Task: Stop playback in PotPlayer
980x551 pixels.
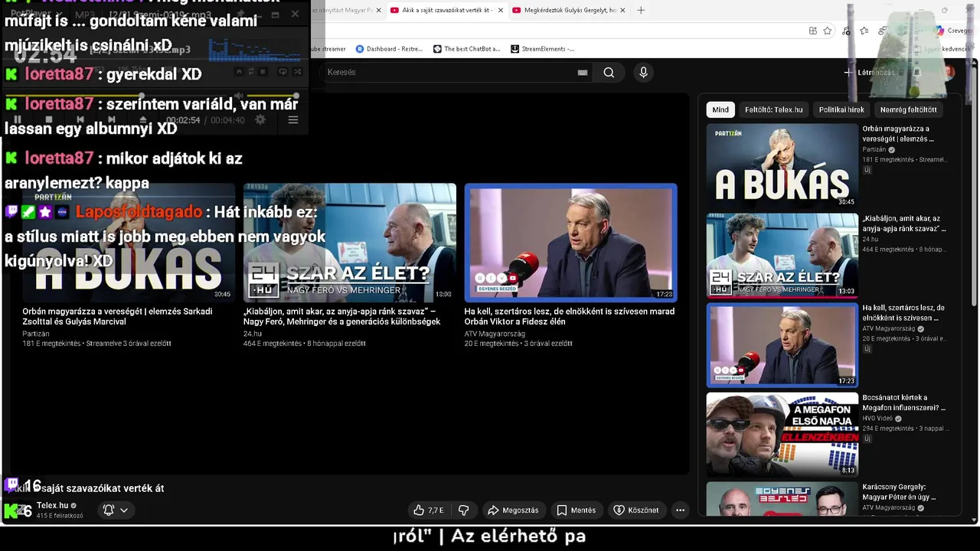Action: (x=48, y=119)
